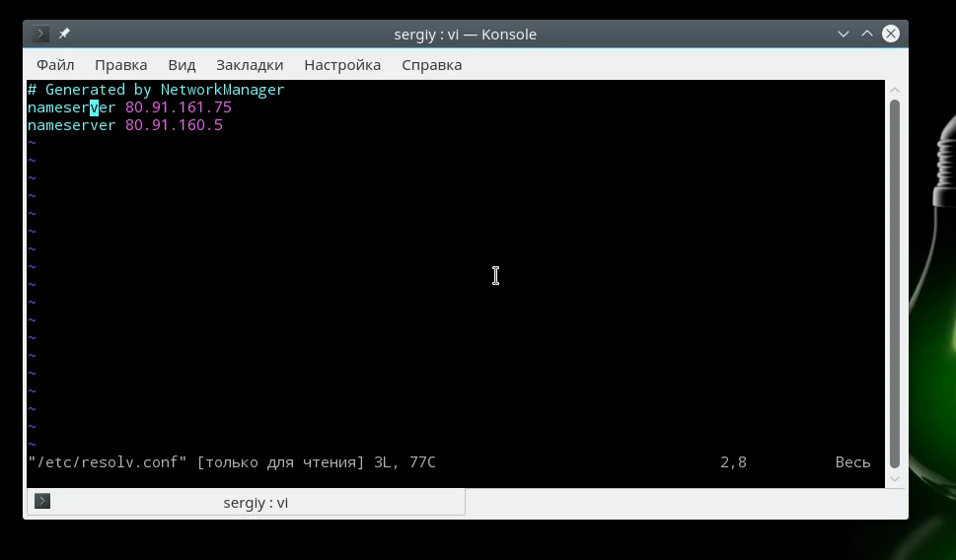
Task: Minimize Konsole with the down chevron
Action: pyautogui.click(x=844, y=35)
